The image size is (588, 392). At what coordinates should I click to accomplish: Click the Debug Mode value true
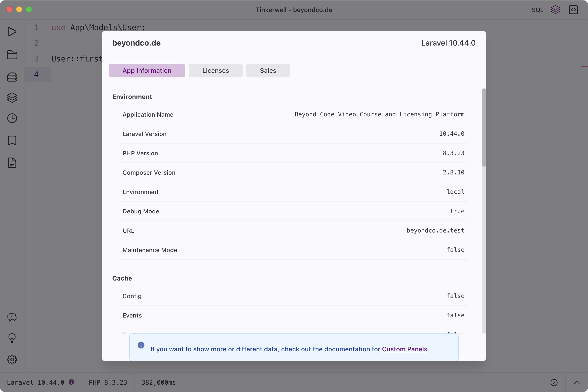click(457, 211)
